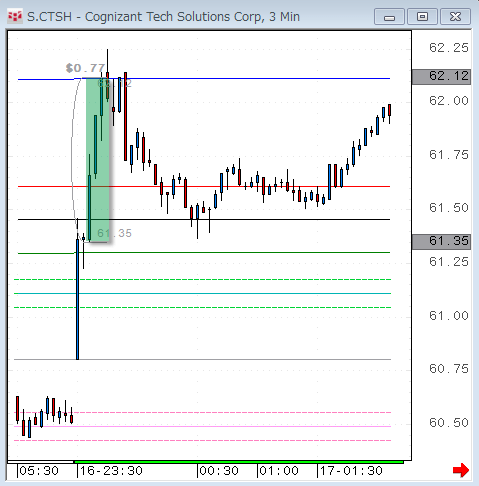The image size is (479, 486).
Task: Click the $0.77 measurement label
Action: click(x=85, y=68)
